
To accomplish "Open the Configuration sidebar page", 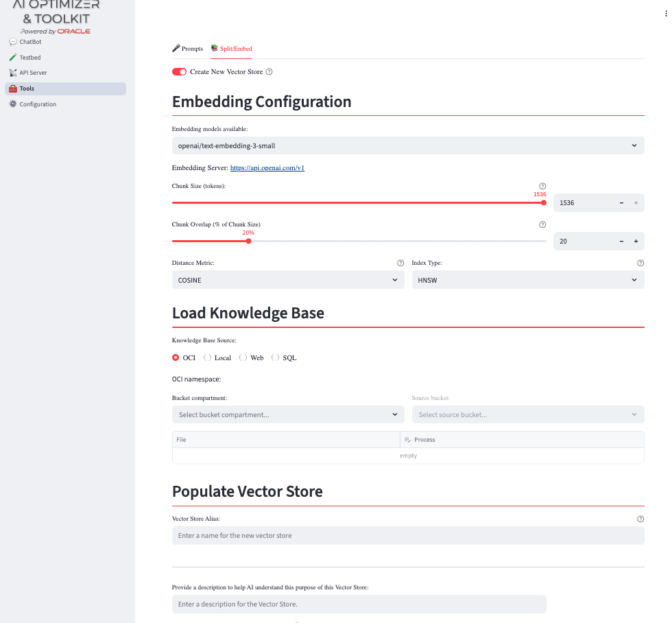I will pyautogui.click(x=38, y=104).
